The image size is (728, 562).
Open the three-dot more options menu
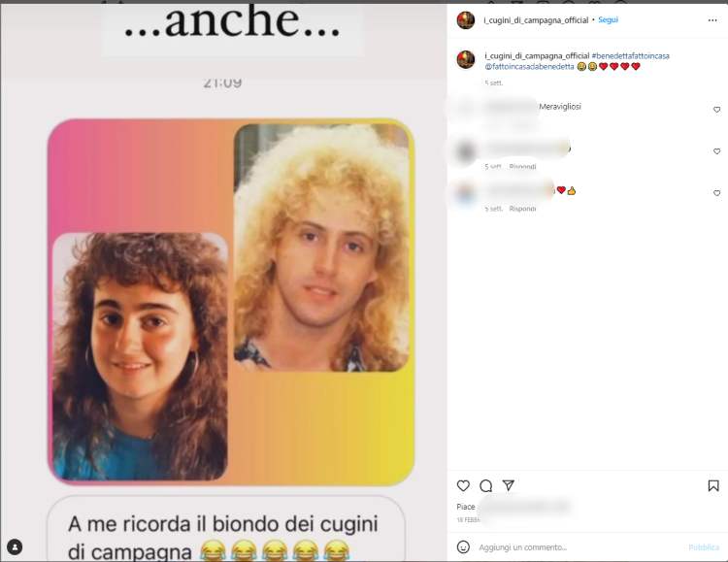coord(712,20)
